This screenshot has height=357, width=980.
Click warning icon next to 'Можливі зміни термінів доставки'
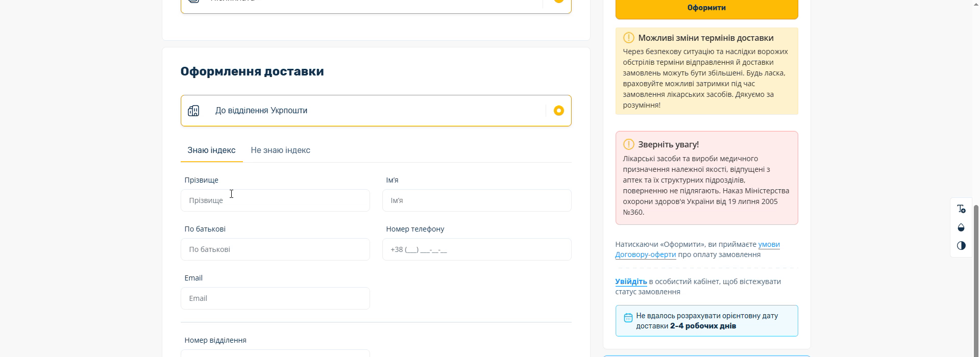(x=629, y=38)
